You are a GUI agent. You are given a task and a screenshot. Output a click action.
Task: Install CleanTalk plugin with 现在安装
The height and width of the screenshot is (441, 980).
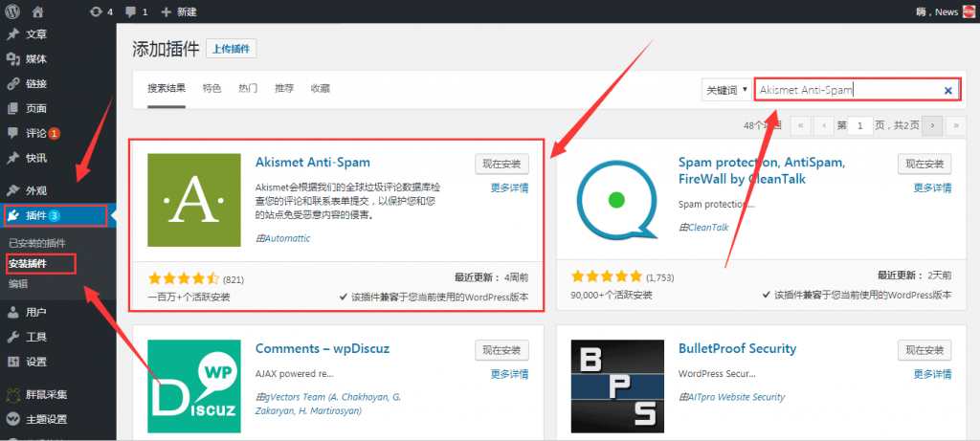925,165
